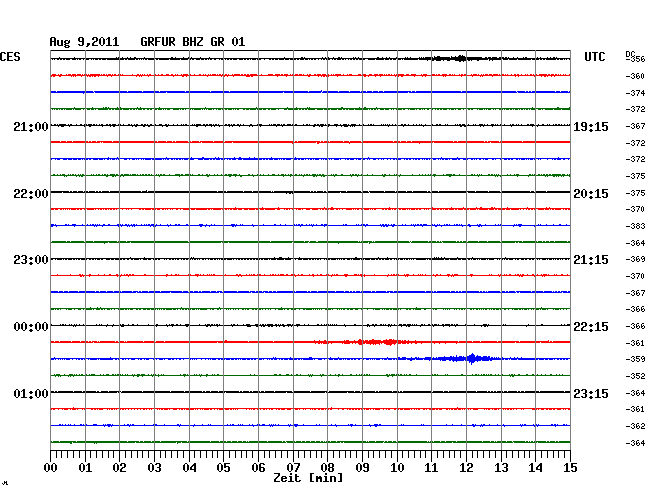Click the 21:15 UTC time label
Image resolution: width=650 pixels, height=494 pixels.
point(591,260)
